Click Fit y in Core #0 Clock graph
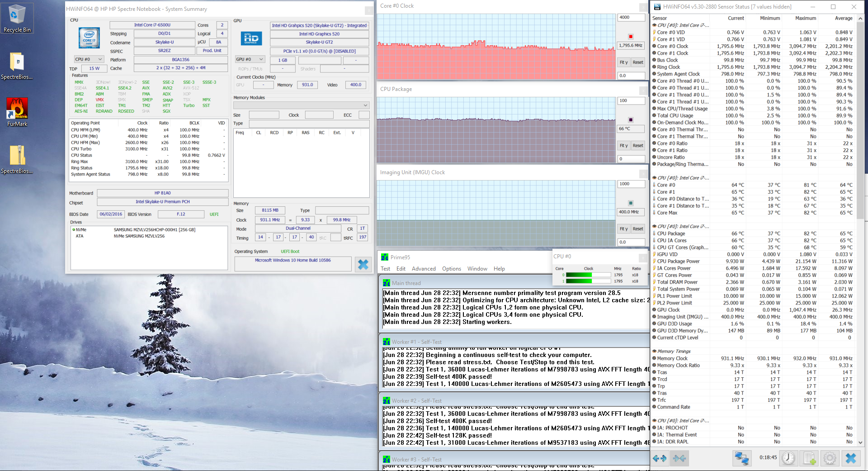The height and width of the screenshot is (471, 868). pos(623,62)
